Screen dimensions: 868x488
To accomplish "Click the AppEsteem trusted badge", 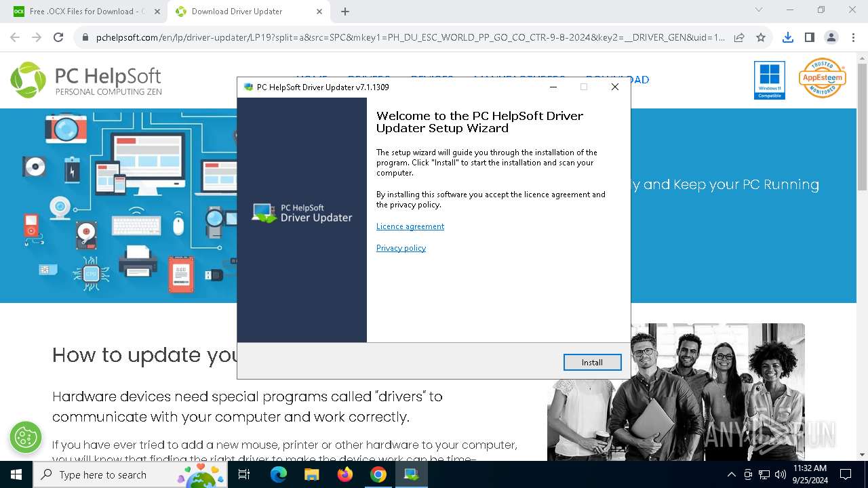I will click(822, 78).
